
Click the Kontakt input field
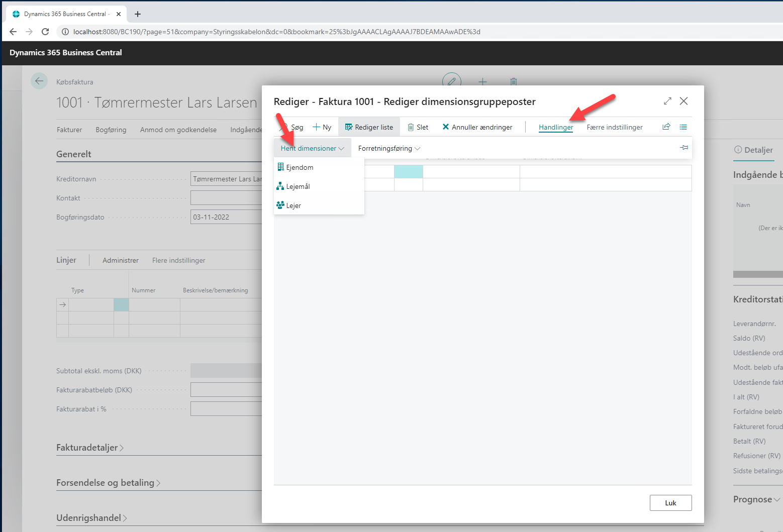click(x=226, y=198)
